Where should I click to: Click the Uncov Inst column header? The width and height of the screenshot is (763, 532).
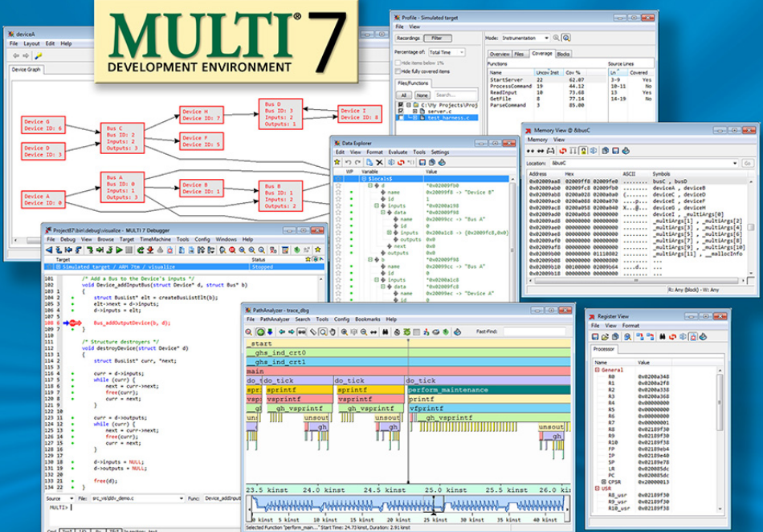[548, 72]
